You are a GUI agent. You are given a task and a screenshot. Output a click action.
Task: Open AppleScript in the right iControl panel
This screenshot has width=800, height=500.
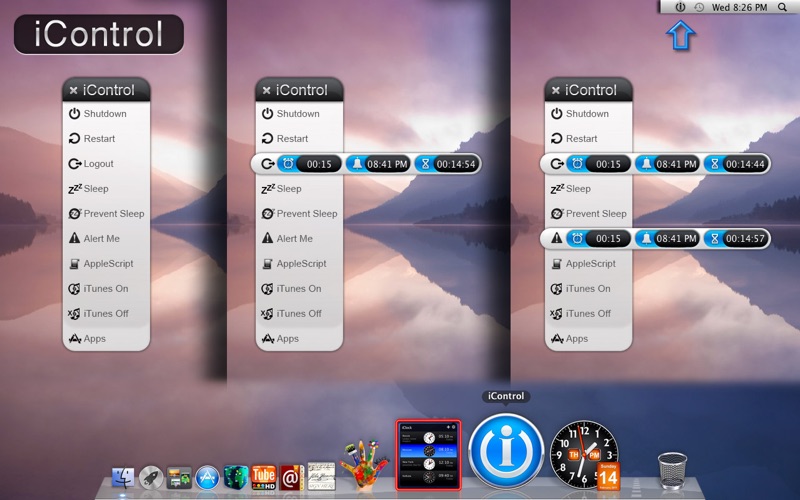588,264
